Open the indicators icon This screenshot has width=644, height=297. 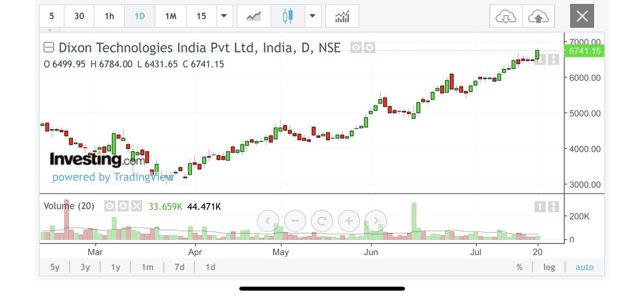342,16
